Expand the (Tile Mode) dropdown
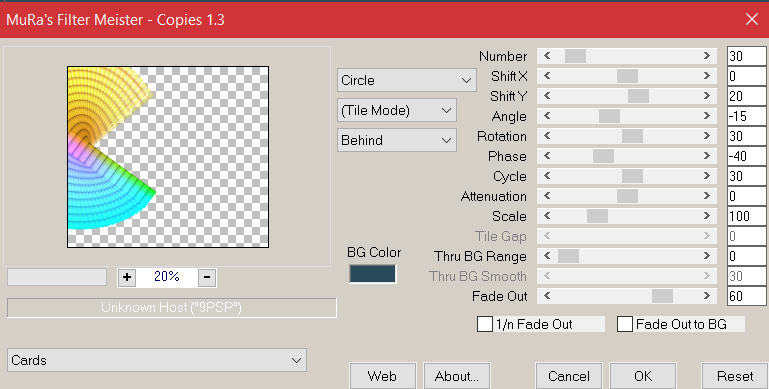The height and width of the screenshot is (389, 769). coord(397,110)
